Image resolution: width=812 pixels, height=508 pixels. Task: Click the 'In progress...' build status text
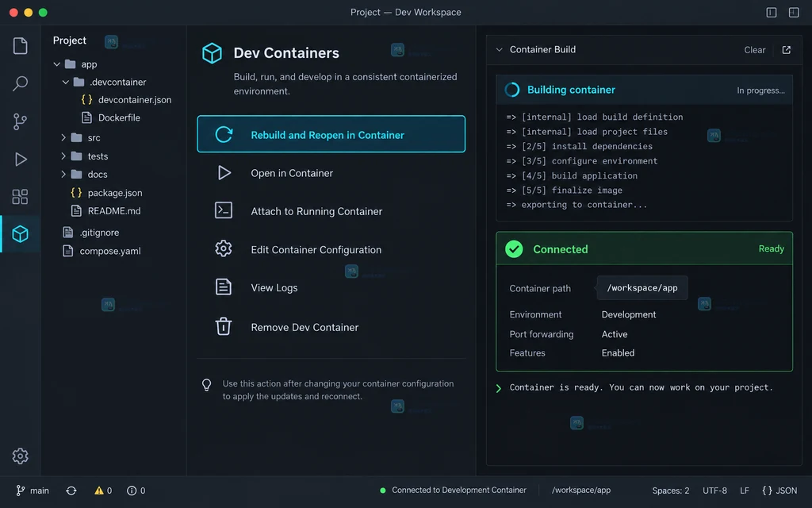760,90
